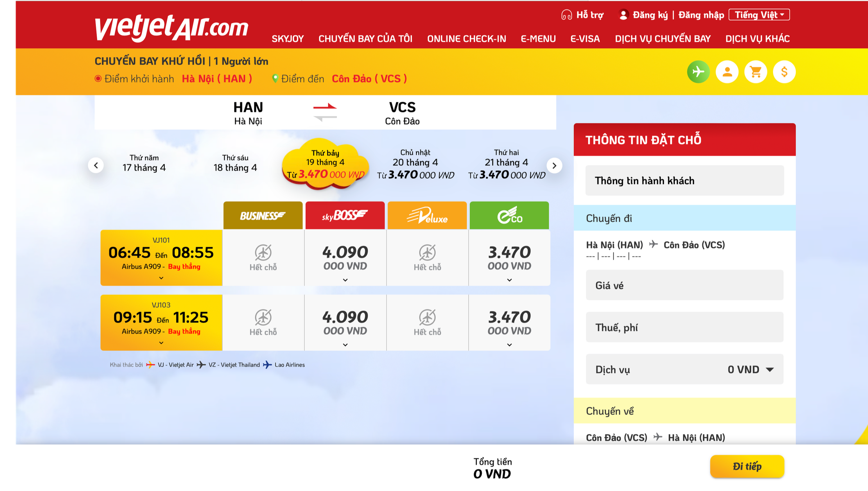Viewport: 868px width, 491px height.
Task: Click the Đăng nhập login link
Action: pos(701,15)
